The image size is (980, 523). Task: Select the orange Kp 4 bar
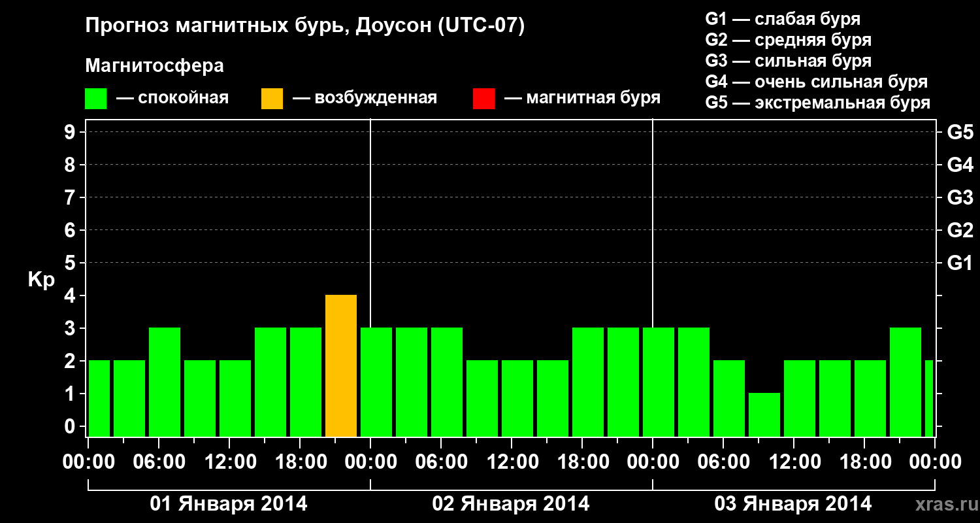341,366
